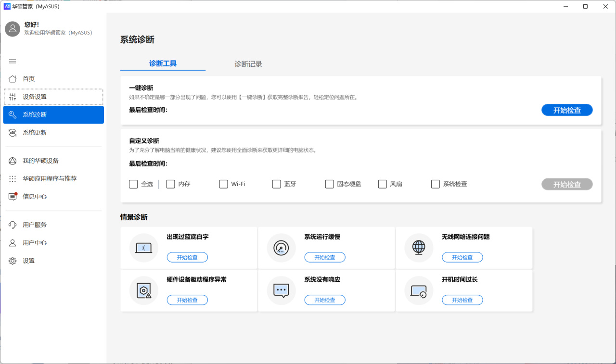This screenshot has width=616, height=364.
Task: Check the 内存 checkbox
Action: pyautogui.click(x=170, y=184)
